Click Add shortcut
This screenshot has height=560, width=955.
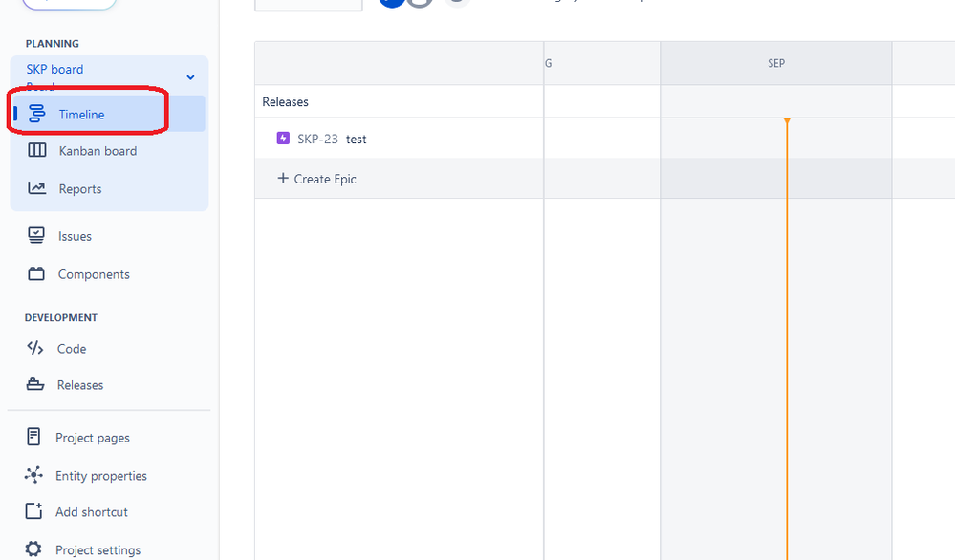[x=92, y=512]
